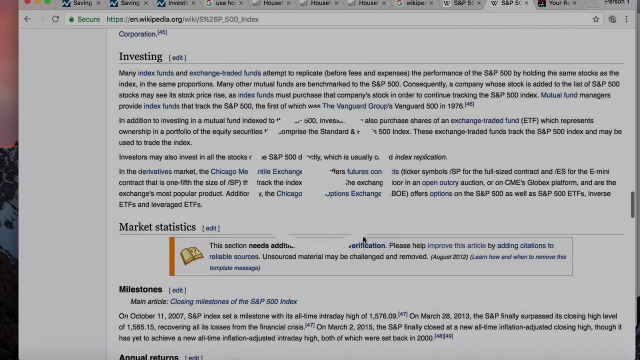Click the 'Market statistics' heading
This screenshot has width=640, height=360.
pos(157,227)
